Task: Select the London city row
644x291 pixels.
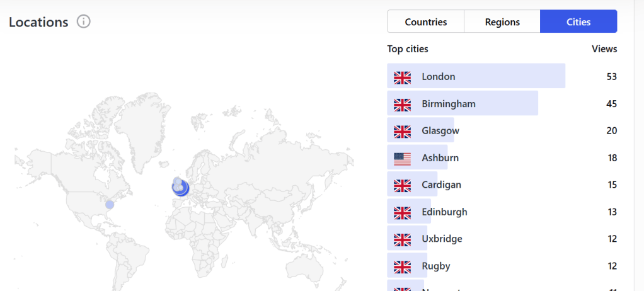Action: (476, 77)
